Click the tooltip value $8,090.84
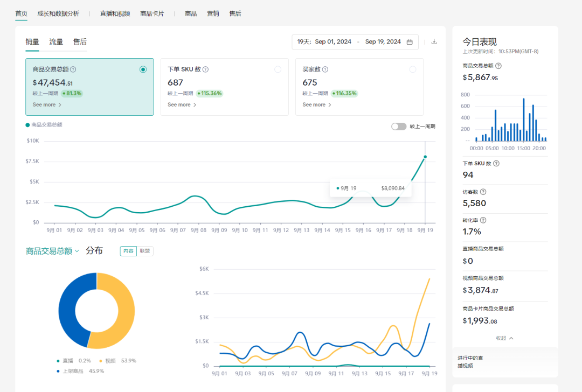Viewport: 582px width, 392px height. pos(393,188)
